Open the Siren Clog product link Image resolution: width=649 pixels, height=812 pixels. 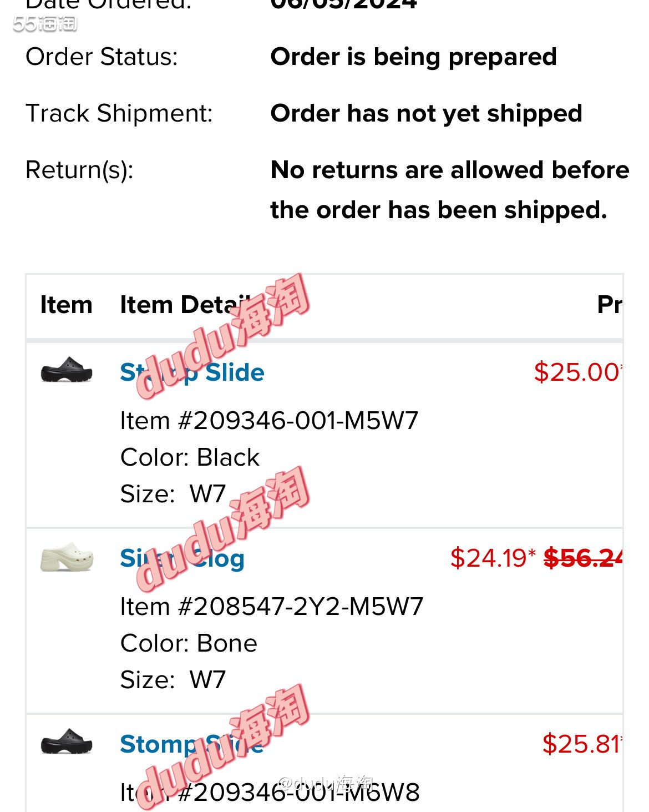(x=182, y=558)
